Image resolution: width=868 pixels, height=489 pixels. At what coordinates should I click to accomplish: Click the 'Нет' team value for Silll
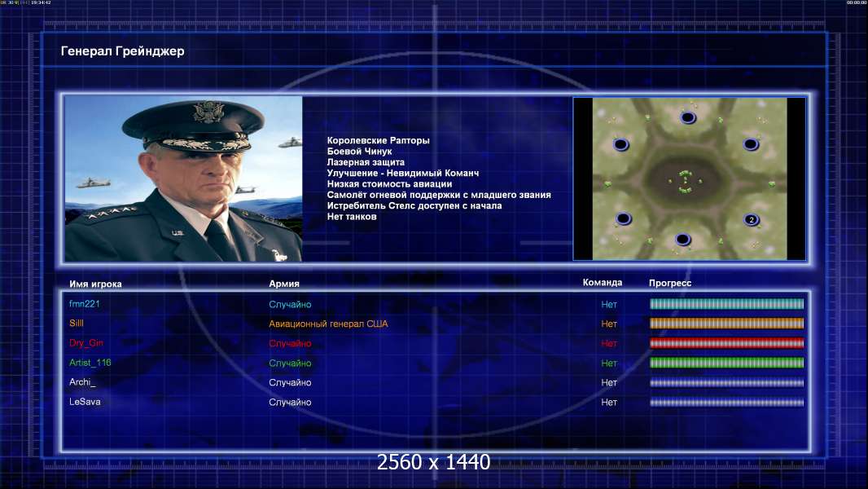click(x=609, y=324)
